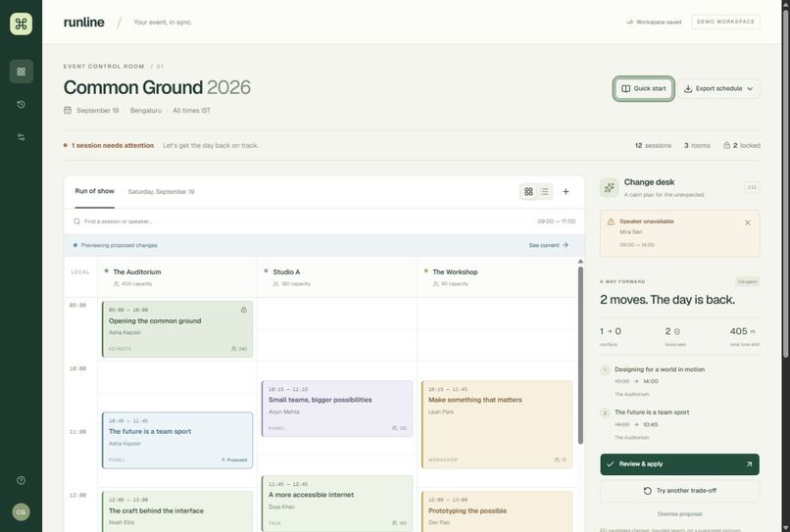Open the dashboard grid icon in sidebar
This screenshot has width=790, height=532.
click(x=22, y=72)
